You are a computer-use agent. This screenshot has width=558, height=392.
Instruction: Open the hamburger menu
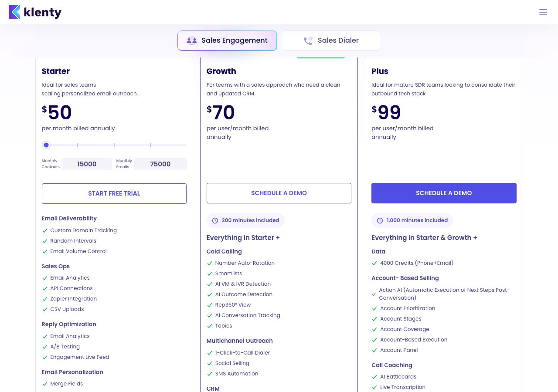pos(543,12)
